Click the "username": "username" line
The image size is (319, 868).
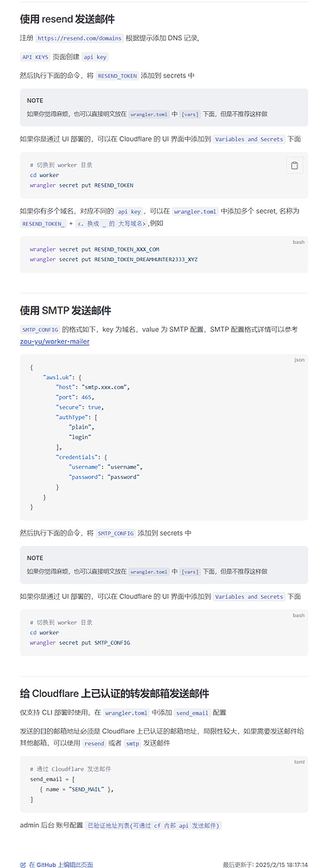click(x=106, y=467)
